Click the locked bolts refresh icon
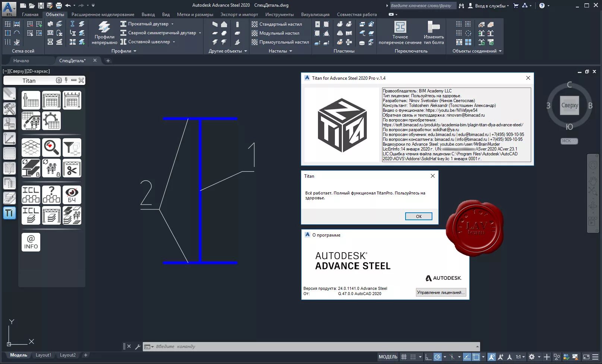Screen dimensions: 602x364 pyautogui.click(x=51, y=168)
